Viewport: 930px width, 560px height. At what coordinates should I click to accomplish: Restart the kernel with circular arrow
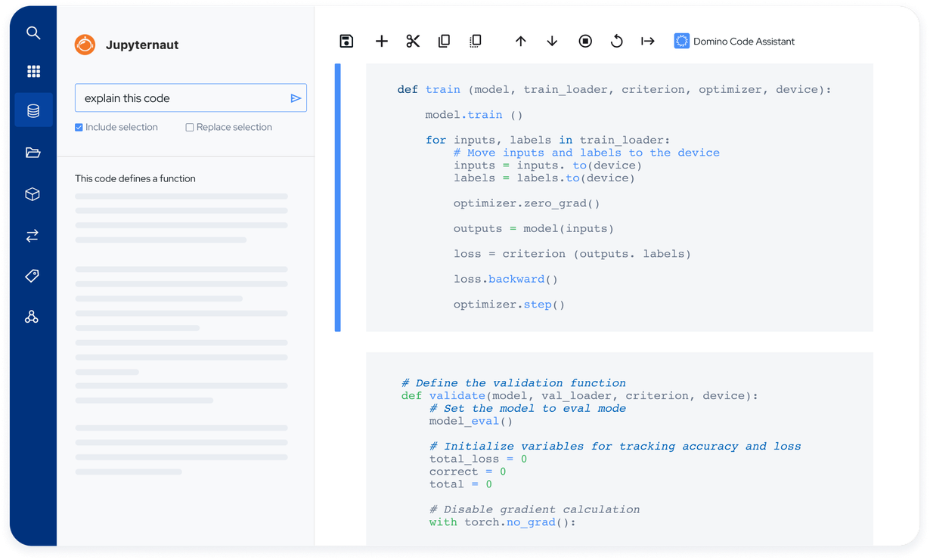[617, 41]
